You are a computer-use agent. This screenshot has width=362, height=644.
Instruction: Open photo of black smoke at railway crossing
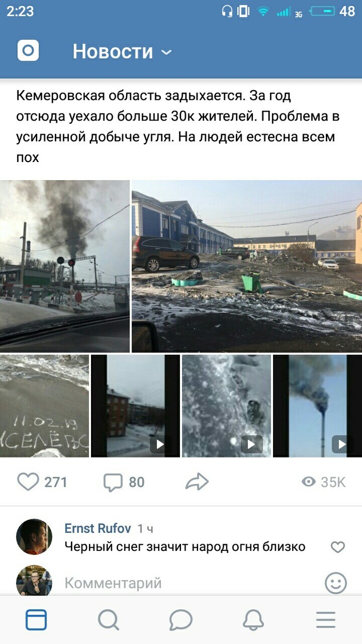pos(65,266)
